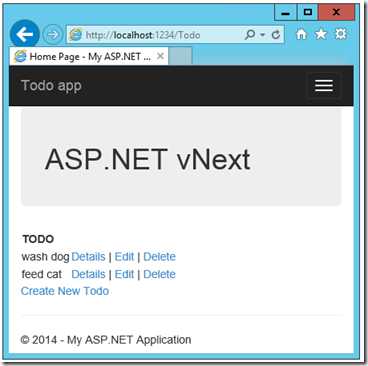The width and height of the screenshot is (368, 366).
Task: Close the browser window
Action: tap(336, 13)
